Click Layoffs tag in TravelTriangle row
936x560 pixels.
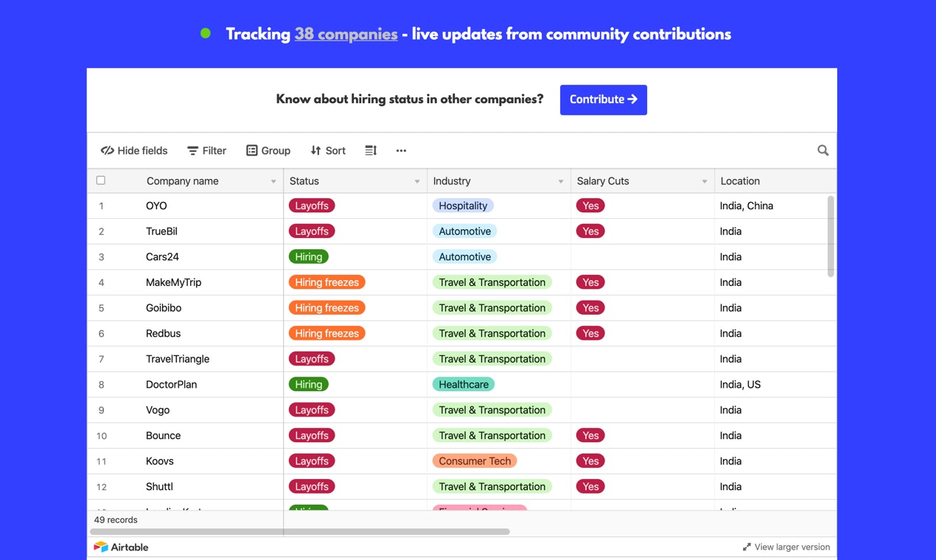(312, 359)
